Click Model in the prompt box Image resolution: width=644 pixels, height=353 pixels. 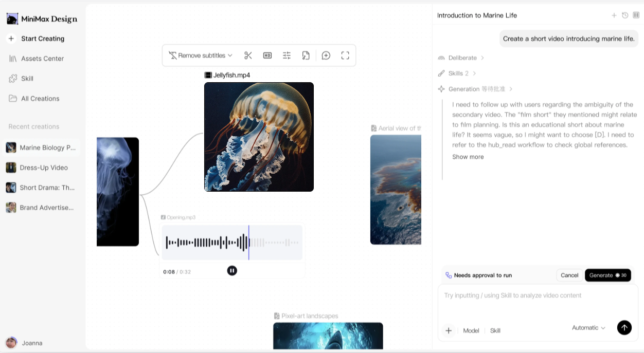click(x=471, y=330)
